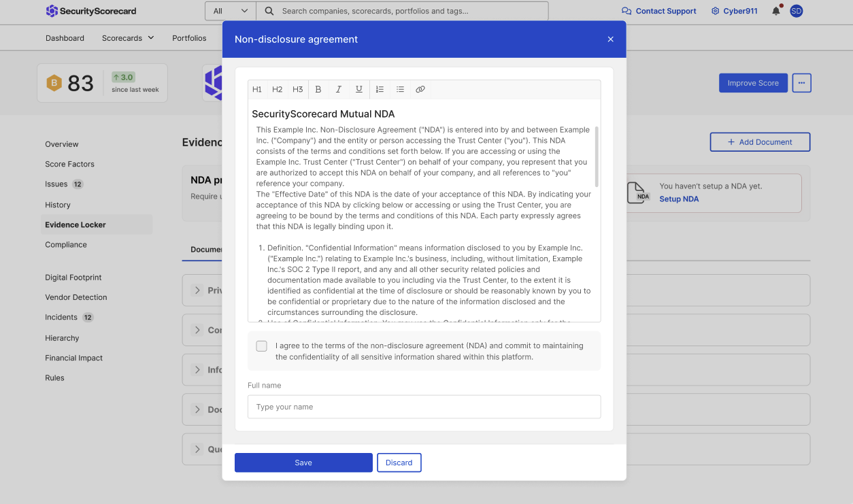Expand the 'Info' document row chevron
Image resolution: width=853 pixels, height=504 pixels.
click(x=197, y=370)
